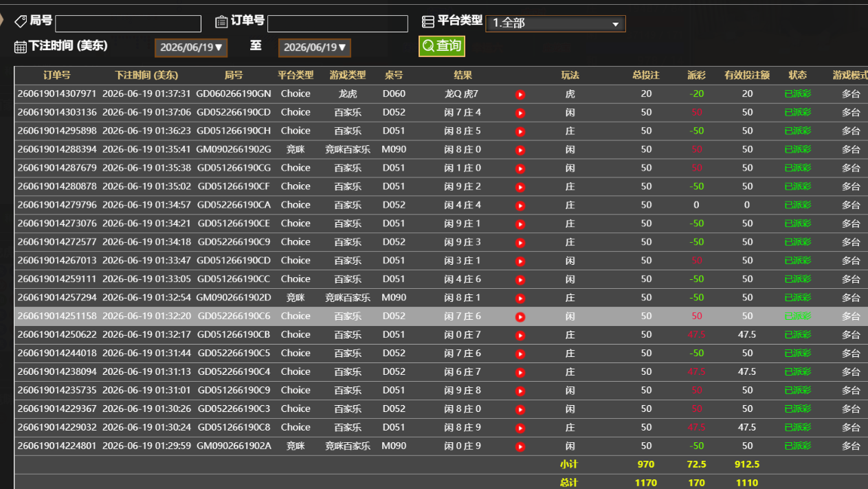The image size is (868, 489).
Task: Click subtotal payout value 72.5
Action: [697, 465]
